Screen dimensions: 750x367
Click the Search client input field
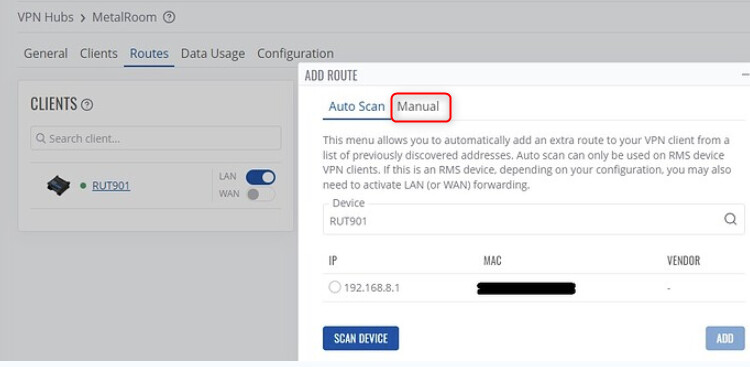156,138
